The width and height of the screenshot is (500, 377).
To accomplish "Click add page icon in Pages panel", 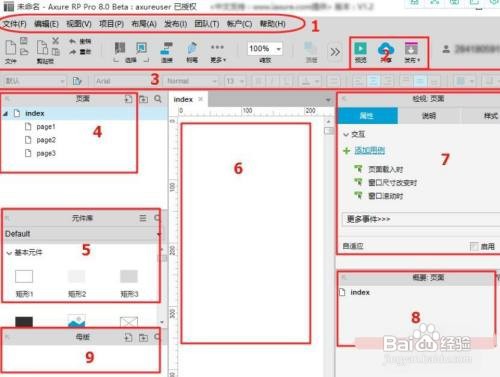I will 128,99.
